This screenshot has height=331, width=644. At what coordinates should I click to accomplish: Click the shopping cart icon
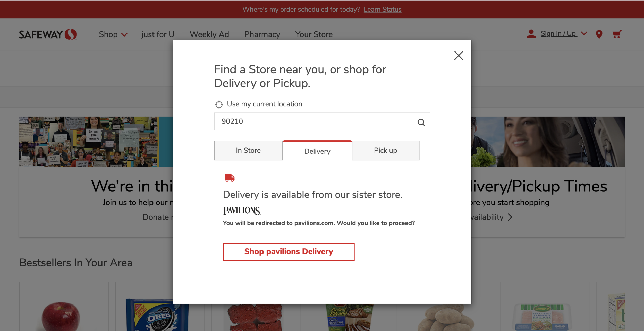click(x=617, y=34)
